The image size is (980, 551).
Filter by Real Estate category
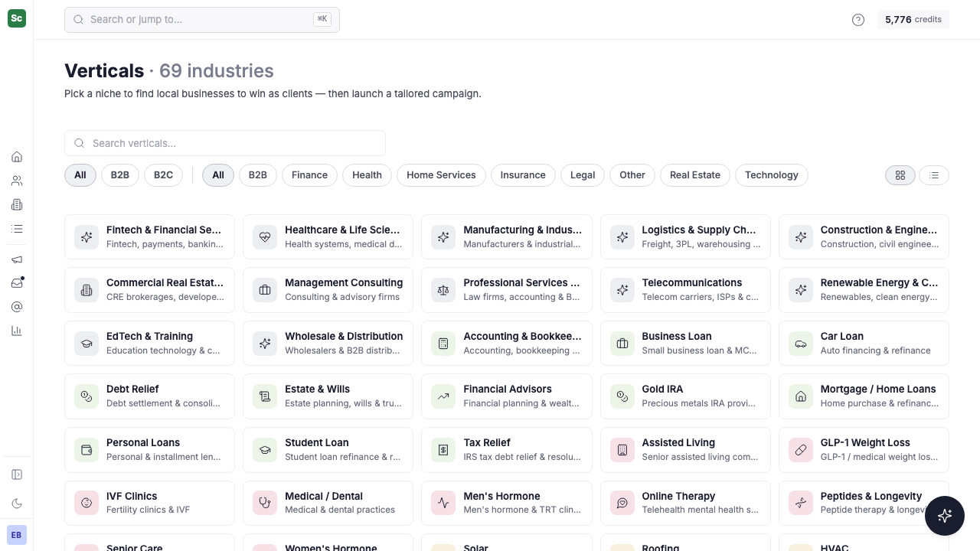pyautogui.click(x=695, y=175)
